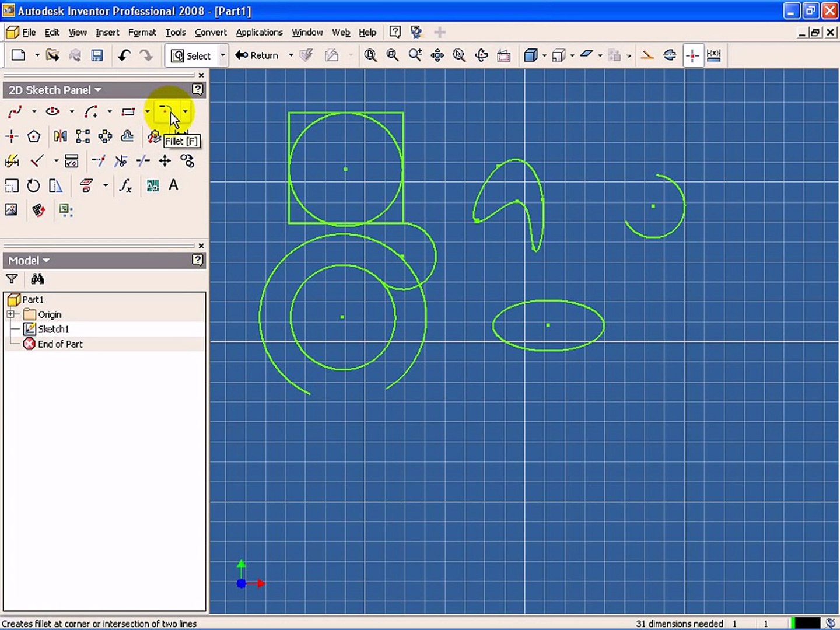
Task: Open the Format menu
Action: (x=142, y=33)
